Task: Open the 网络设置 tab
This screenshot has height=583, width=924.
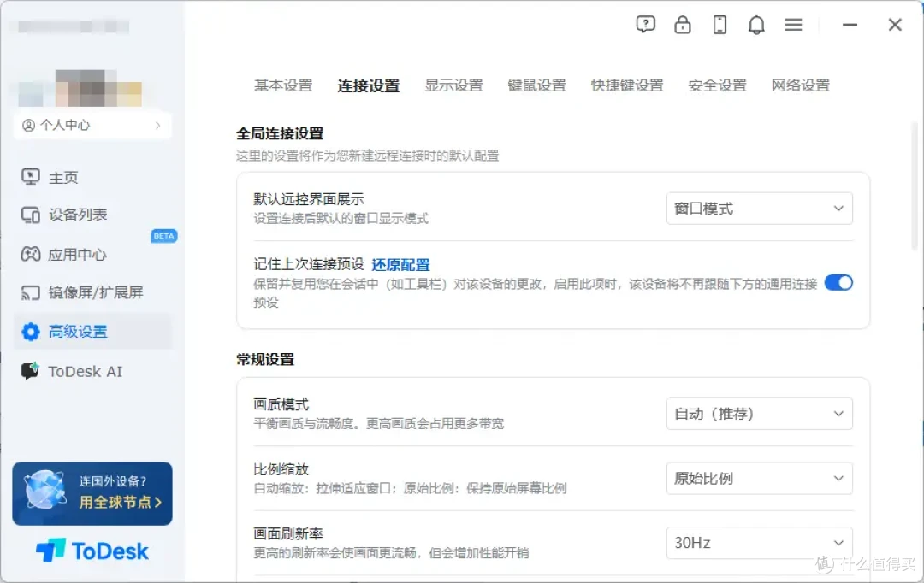Action: point(800,85)
